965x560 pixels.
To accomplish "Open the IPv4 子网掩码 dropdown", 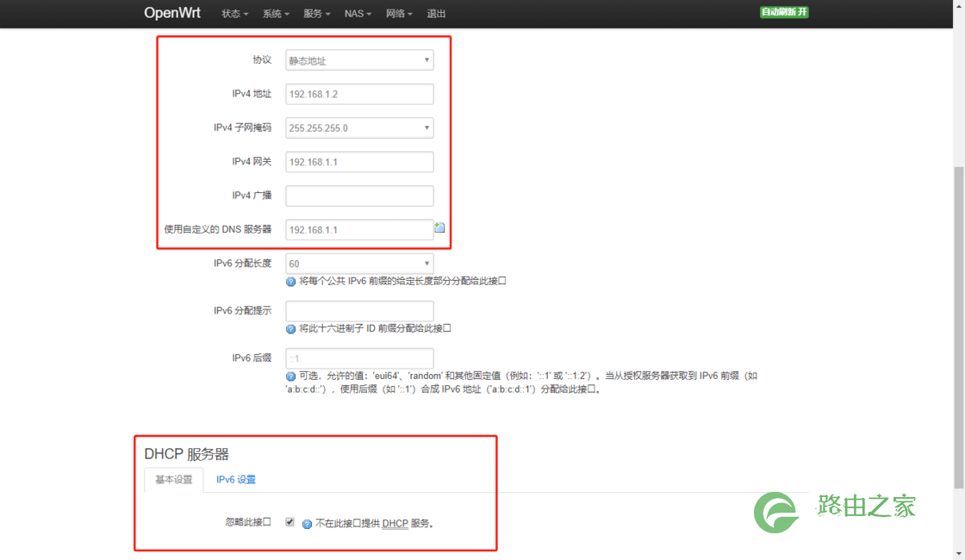I will pyautogui.click(x=359, y=128).
